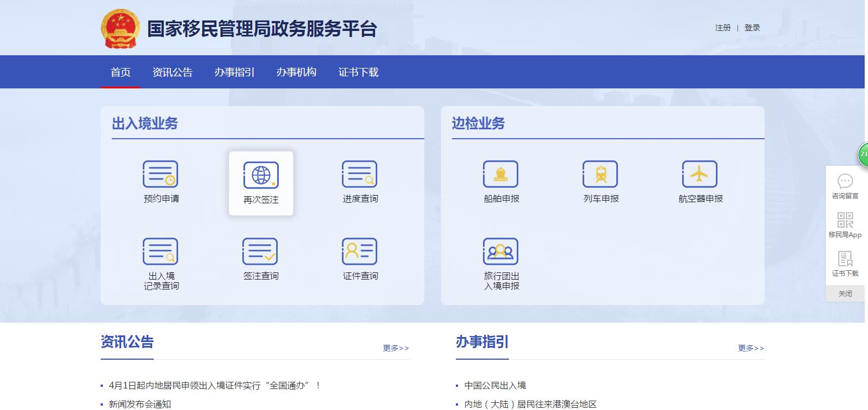Select the 旅行团出入境申报 group icon

501,252
